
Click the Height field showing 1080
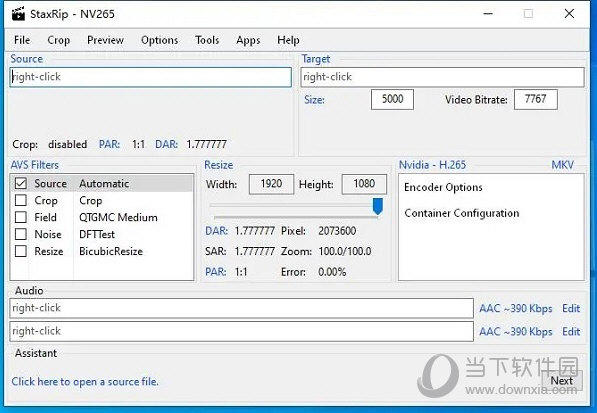[364, 184]
